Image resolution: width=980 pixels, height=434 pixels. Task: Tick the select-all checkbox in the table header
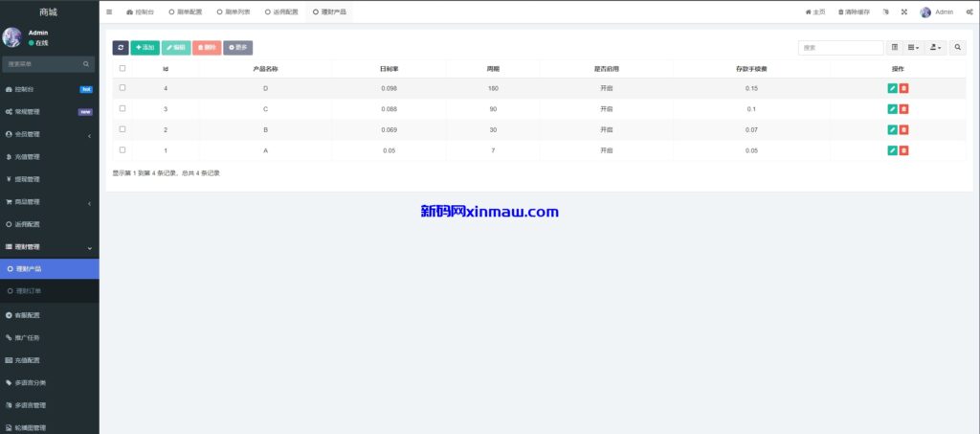click(x=122, y=68)
